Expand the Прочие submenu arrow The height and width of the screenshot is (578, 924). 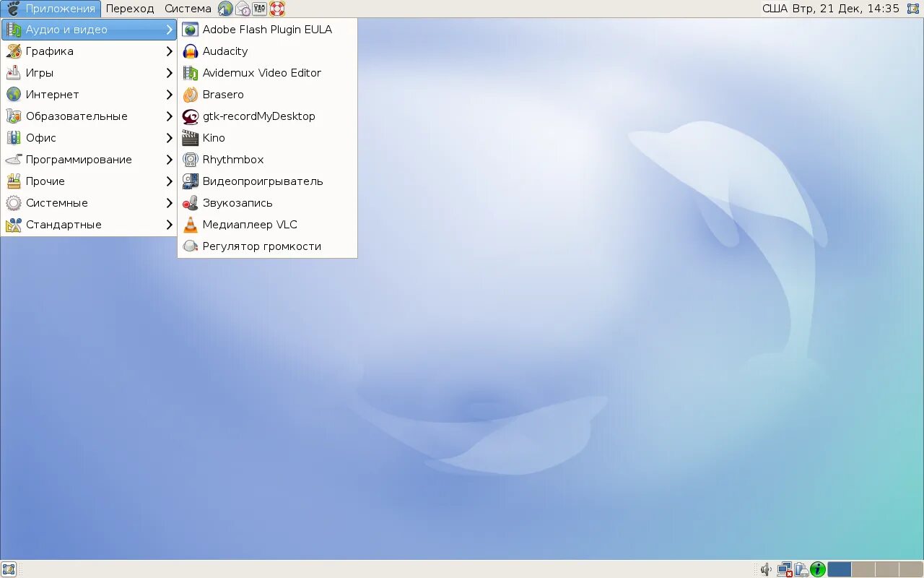(170, 181)
